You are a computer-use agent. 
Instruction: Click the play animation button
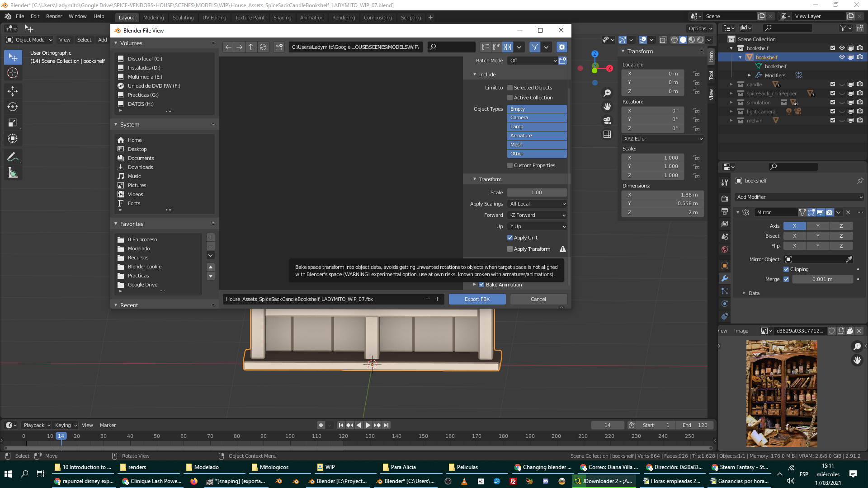368,425
